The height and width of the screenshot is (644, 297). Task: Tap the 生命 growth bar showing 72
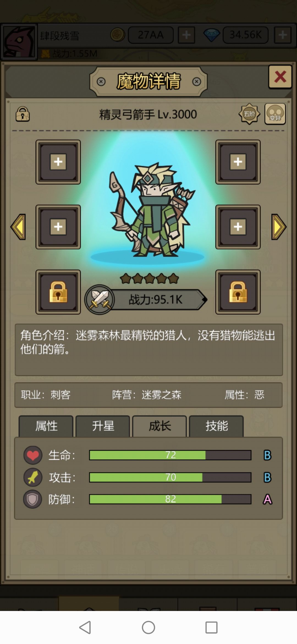(x=170, y=455)
